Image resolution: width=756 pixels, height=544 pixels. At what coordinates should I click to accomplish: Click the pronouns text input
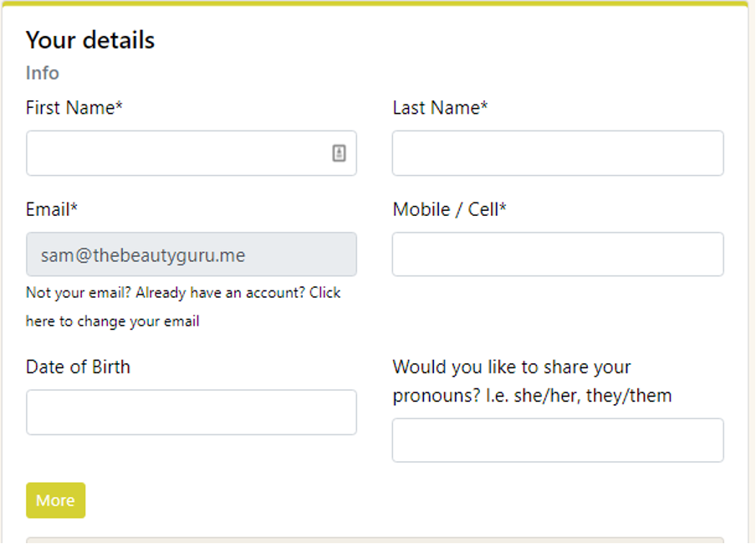click(x=557, y=440)
